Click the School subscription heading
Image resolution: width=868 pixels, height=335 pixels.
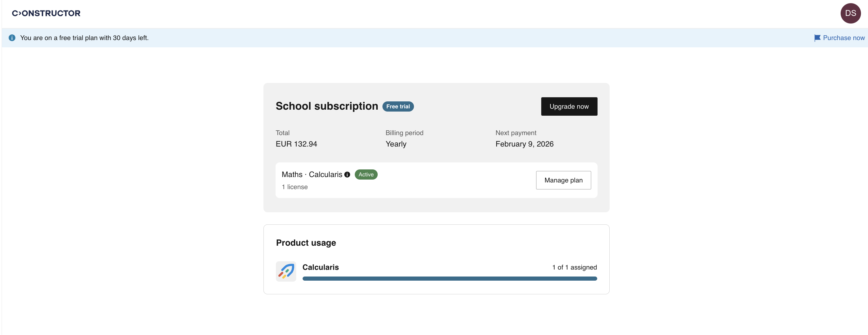(x=326, y=106)
